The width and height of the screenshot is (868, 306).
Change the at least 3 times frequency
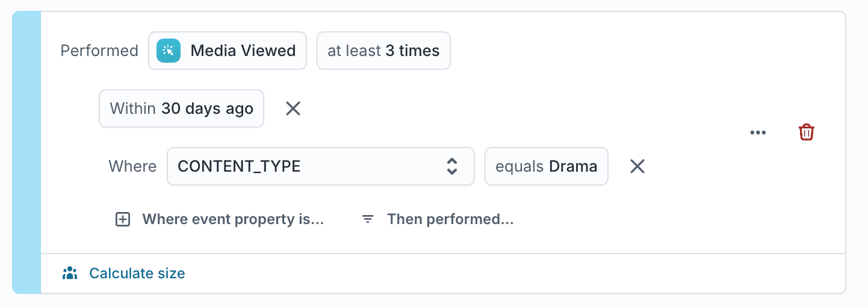coord(383,51)
